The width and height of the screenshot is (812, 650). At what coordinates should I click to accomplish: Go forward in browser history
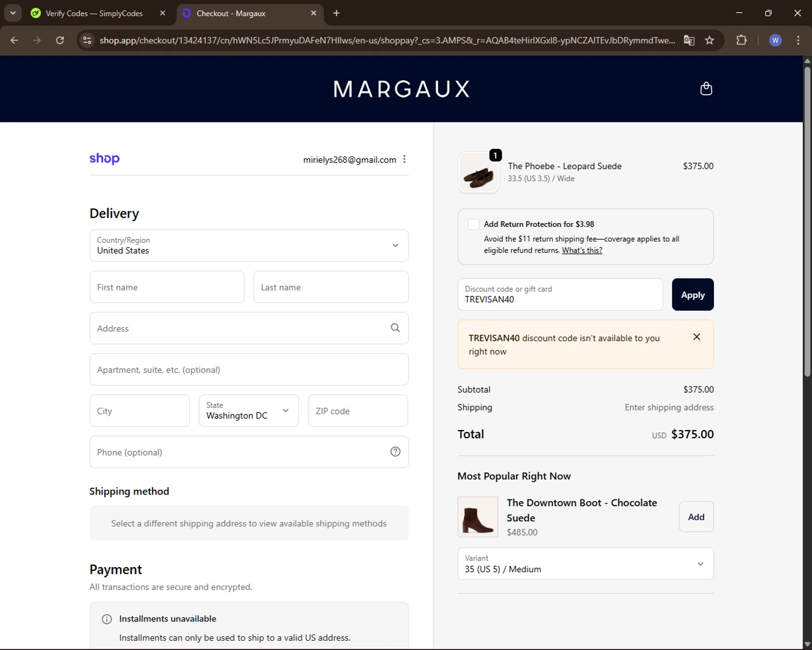tap(37, 40)
